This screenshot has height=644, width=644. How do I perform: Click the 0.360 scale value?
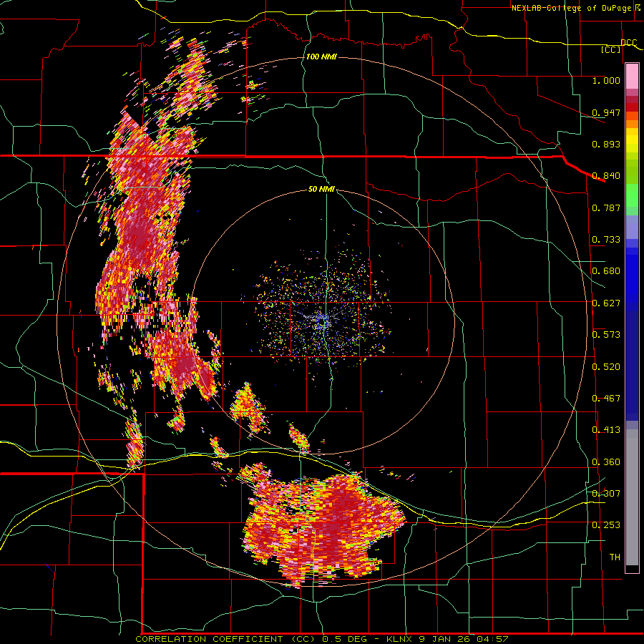606,462
